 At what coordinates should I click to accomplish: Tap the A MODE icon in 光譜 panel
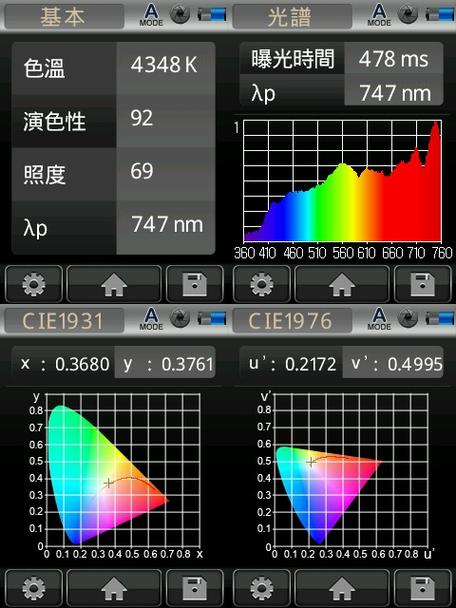click(x=379, y=16)
